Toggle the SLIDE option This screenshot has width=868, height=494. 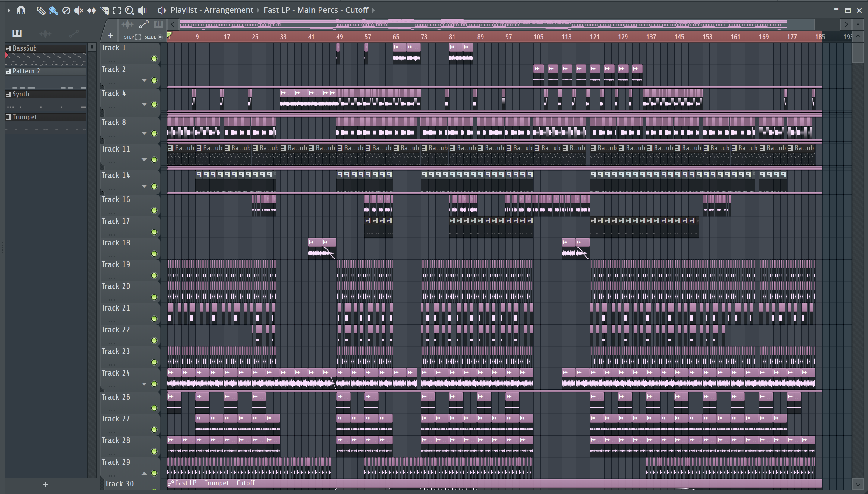point(161,37)
